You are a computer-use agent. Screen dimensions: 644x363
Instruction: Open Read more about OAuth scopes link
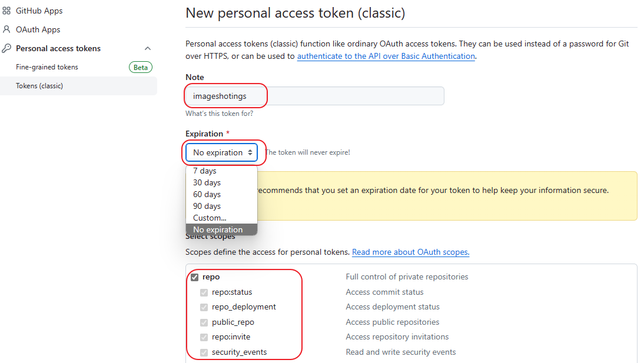(410, 252)
